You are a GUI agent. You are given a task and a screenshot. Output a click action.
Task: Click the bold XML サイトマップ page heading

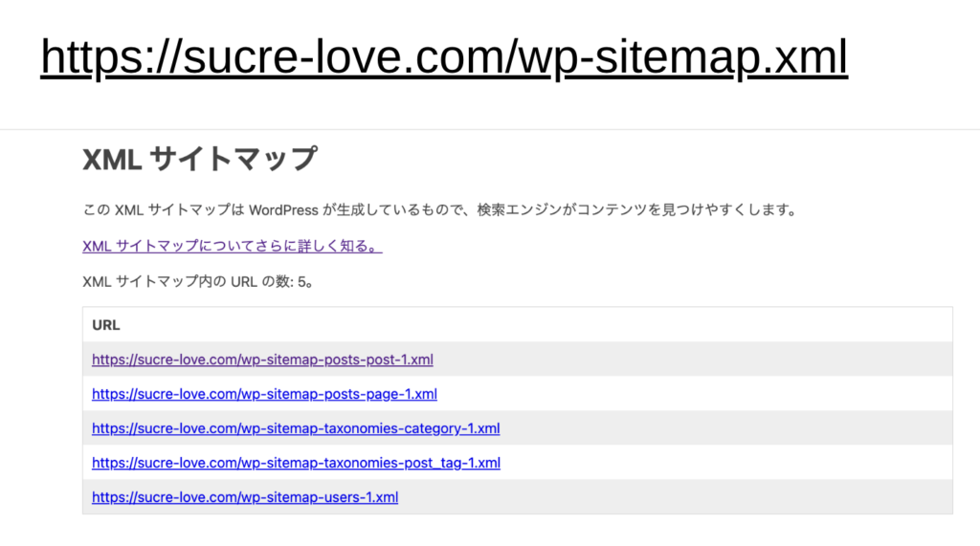click(x=199, y=159)
